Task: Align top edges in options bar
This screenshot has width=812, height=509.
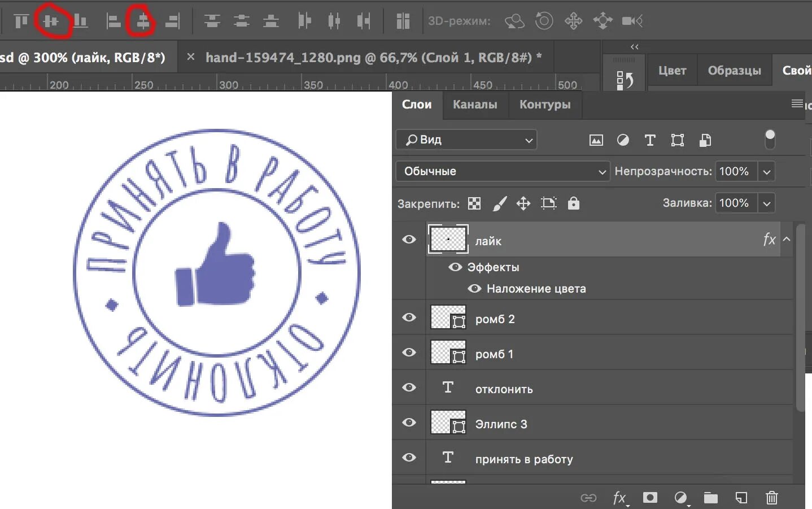Action: click(x=21, y=21)
